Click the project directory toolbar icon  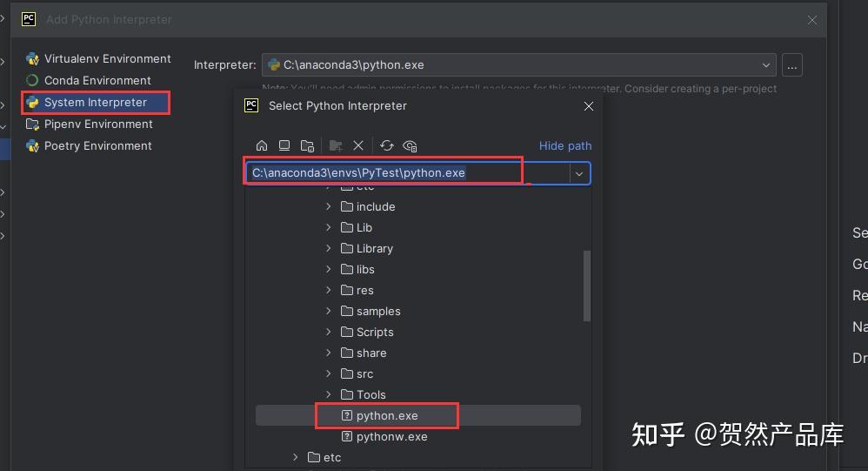pos(307,145)
